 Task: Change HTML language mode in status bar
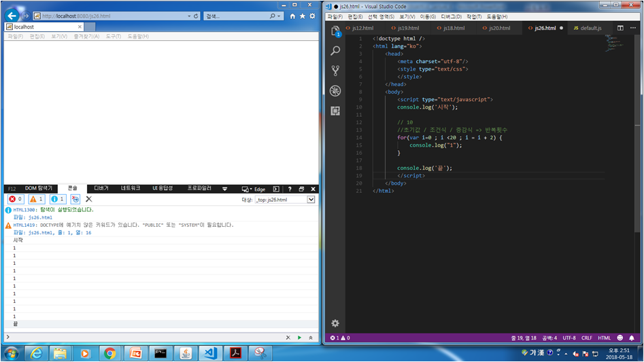click(x=604, y=338)
